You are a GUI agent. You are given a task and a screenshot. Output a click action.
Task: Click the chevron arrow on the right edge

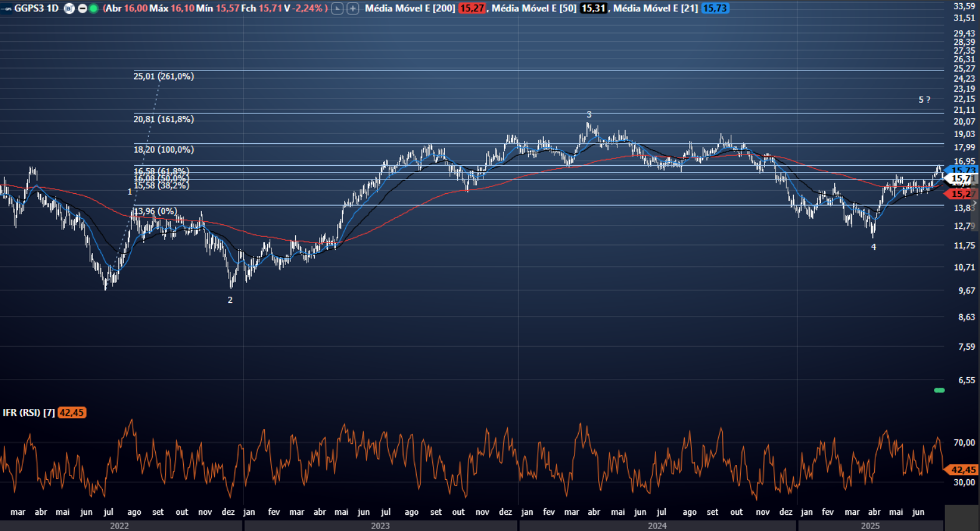(975, 204)
